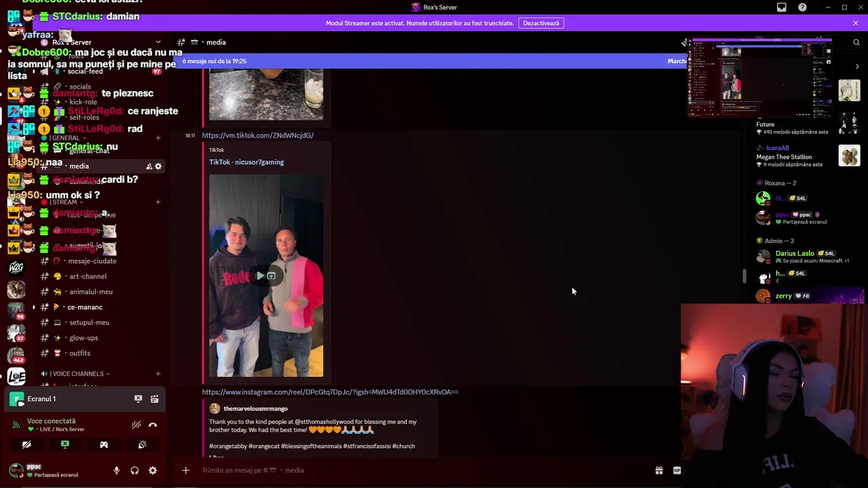Viewport: 868px width, 488px height.
Task: Click the voice connection signal icon
Action: [x=16, y=425]
